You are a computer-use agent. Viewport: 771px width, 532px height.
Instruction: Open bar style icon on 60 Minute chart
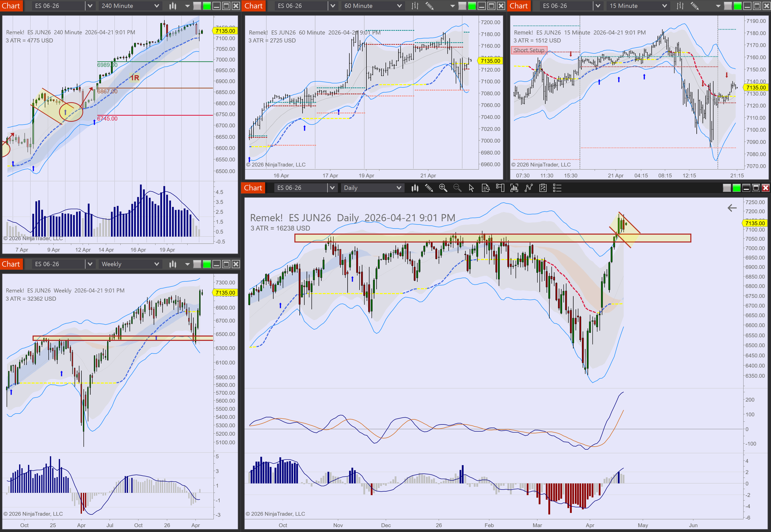[415, 6]
